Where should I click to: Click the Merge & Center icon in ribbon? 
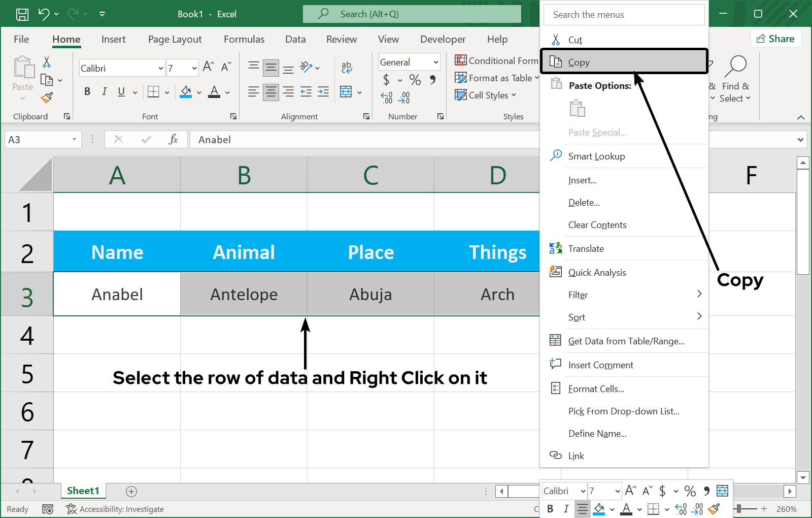click(346, 92)
